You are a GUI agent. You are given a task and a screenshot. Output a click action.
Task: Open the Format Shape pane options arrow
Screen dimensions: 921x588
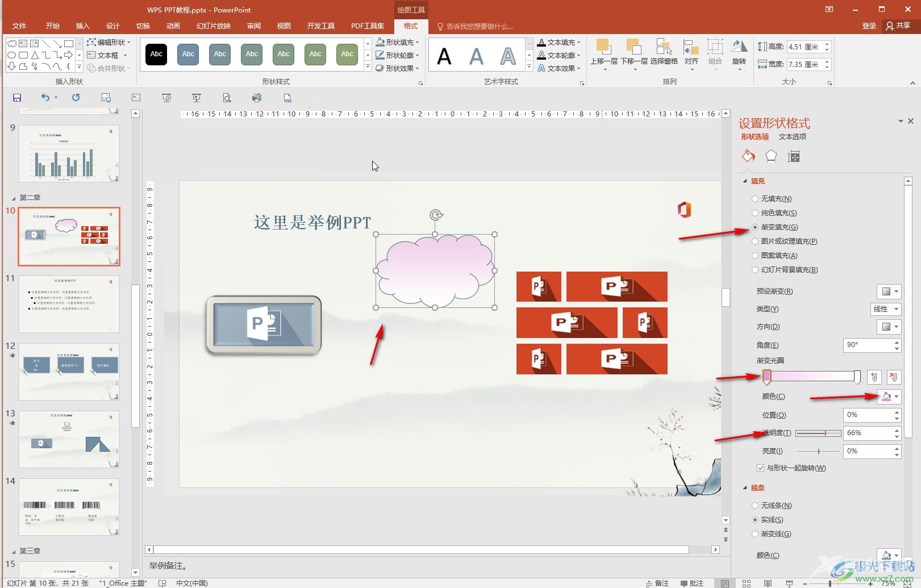tap(901, 121)
